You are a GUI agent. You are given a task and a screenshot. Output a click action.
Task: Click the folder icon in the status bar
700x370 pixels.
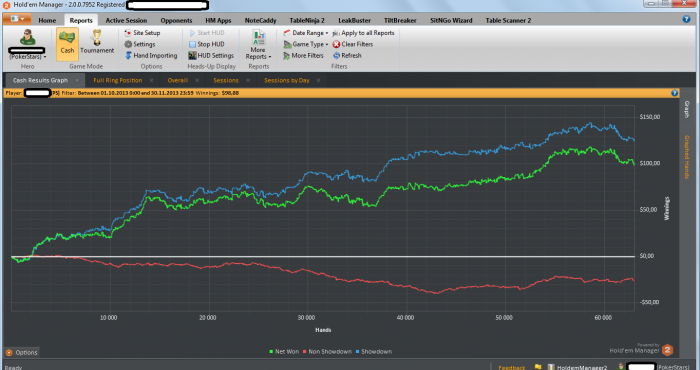(x=538, y=367)
